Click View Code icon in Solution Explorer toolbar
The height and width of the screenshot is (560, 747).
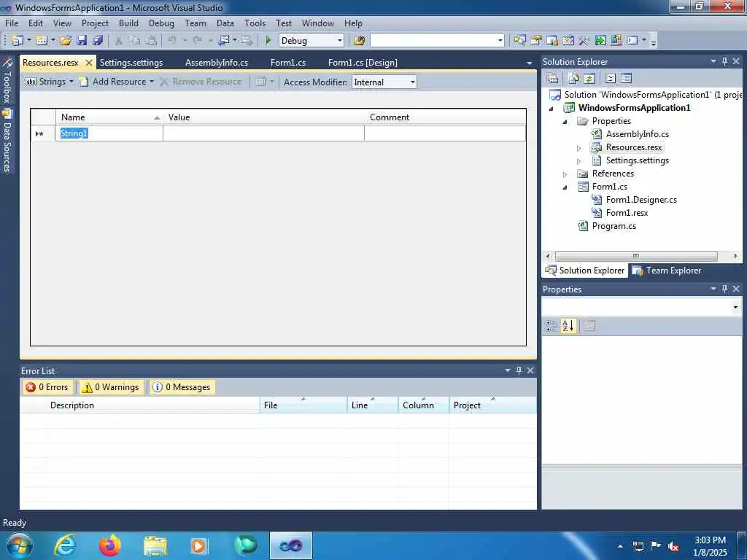tap(611, 78)
